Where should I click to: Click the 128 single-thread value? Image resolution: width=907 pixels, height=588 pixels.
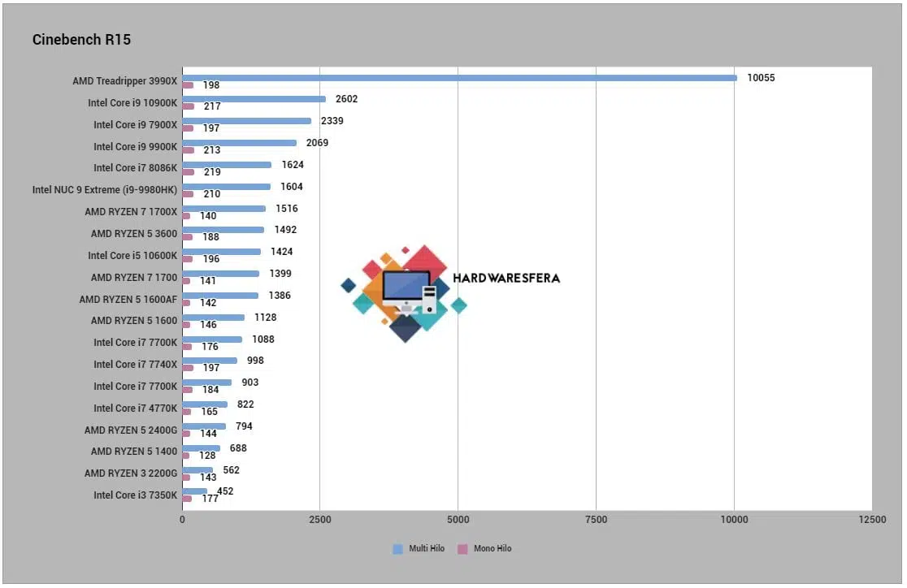(208, 456)
